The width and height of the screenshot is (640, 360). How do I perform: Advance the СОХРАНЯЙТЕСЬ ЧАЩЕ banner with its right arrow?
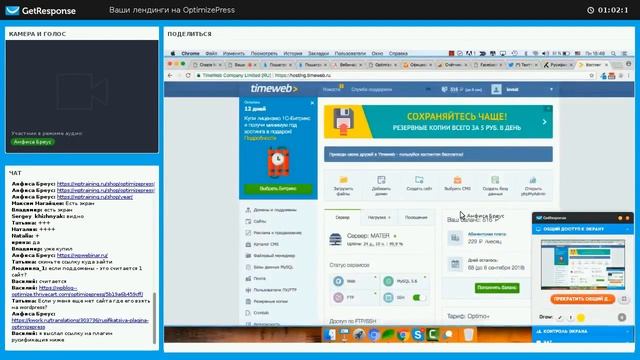(x=544, y=122)
